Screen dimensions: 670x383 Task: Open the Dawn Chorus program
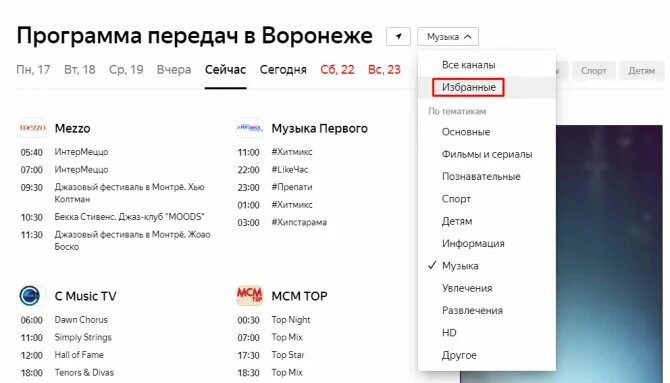[x=81, y=320]
